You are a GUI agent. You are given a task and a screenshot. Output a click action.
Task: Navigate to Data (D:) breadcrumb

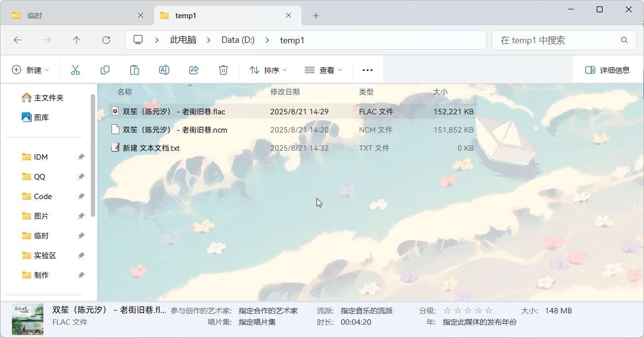tap(238, 40)
